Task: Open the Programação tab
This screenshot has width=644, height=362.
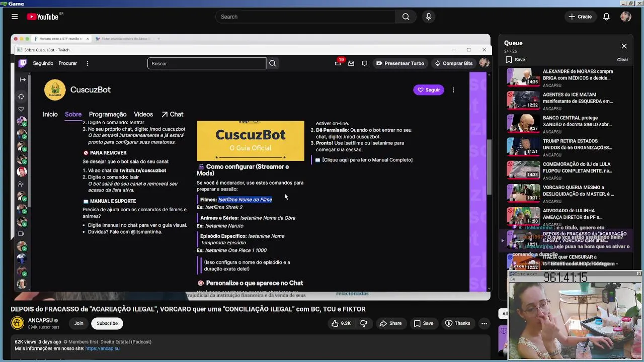Action: click(x=108, y=115)
